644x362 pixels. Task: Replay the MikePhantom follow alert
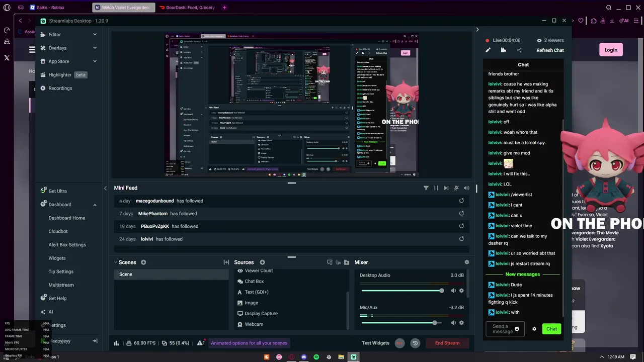[x=461, y=214]
